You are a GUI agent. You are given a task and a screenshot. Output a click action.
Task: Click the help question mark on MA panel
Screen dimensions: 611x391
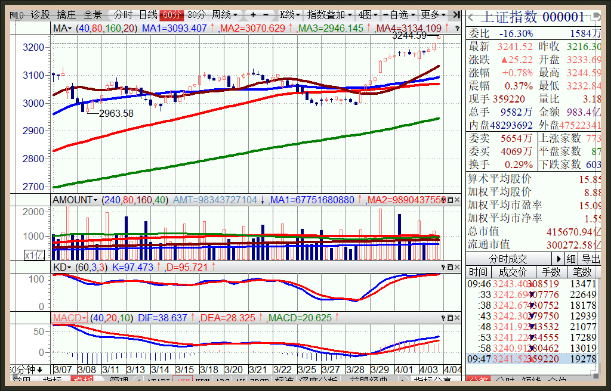coord(457,28)
